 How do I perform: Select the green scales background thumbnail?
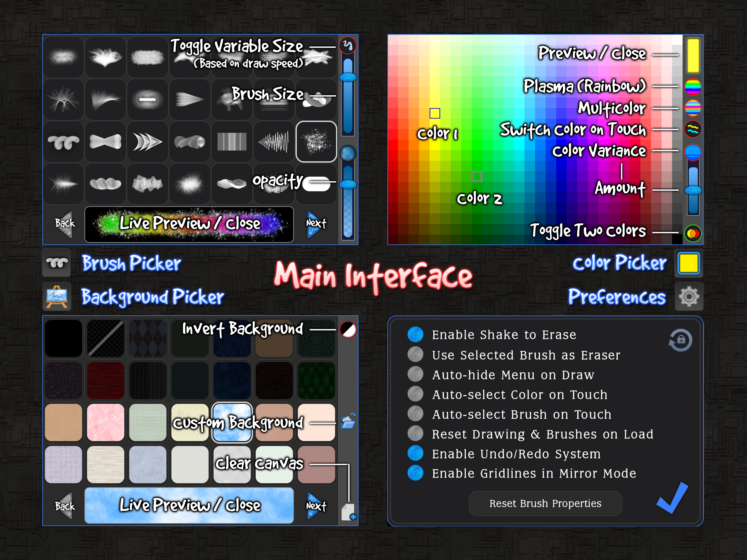click(x=316, y=380)
